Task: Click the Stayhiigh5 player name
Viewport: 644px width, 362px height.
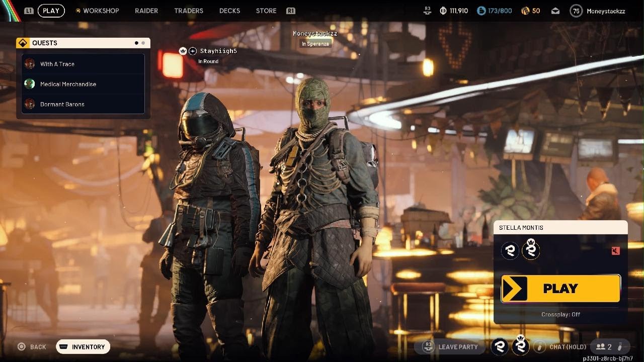Action: pyautogui.click(x=218, y=51)
